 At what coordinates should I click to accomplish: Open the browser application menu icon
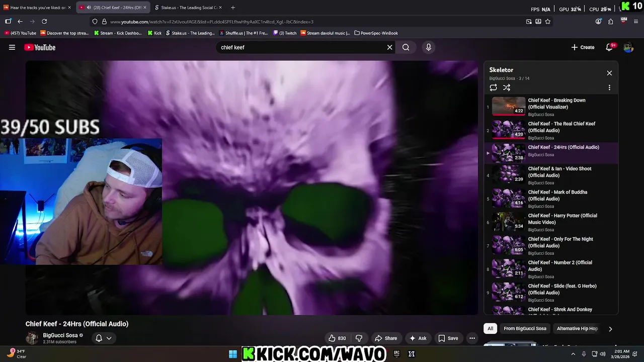click(636, 22)
